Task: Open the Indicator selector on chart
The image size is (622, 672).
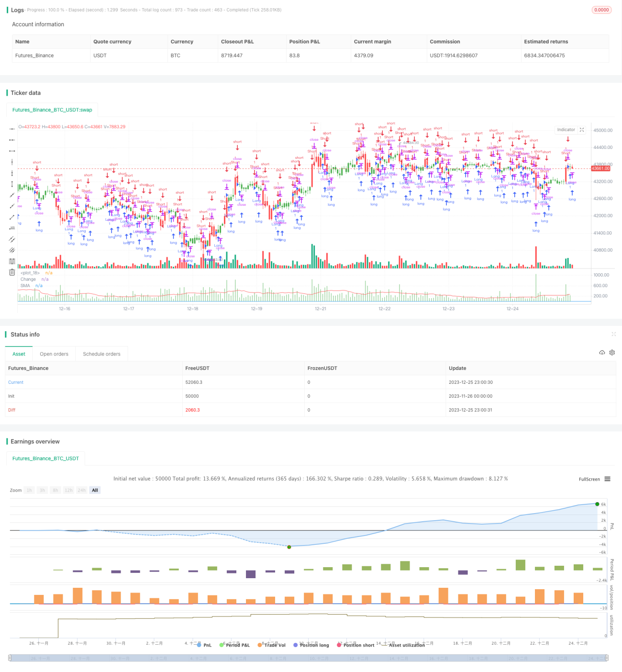Action: point(566,130)
